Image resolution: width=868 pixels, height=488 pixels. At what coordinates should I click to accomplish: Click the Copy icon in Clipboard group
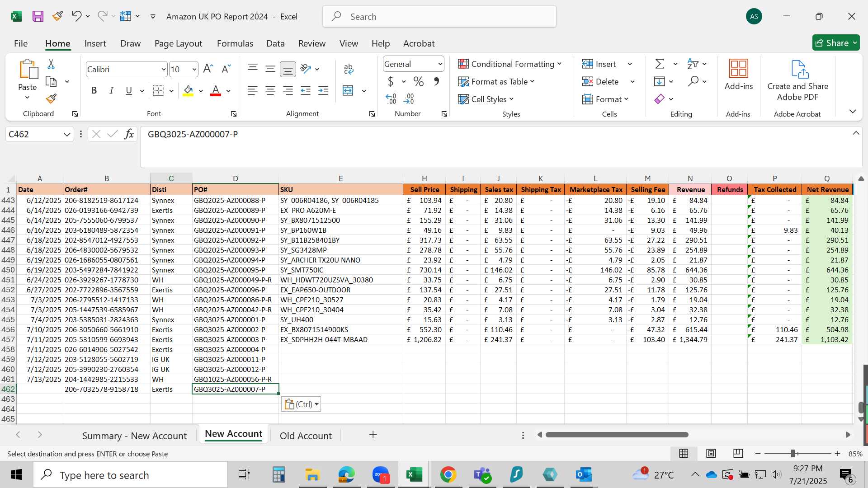click(x=51, y=82)
